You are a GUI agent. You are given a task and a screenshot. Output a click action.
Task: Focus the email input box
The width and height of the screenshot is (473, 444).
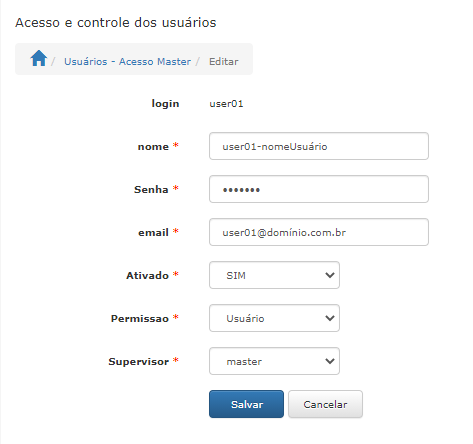click(x=319, y=232)
